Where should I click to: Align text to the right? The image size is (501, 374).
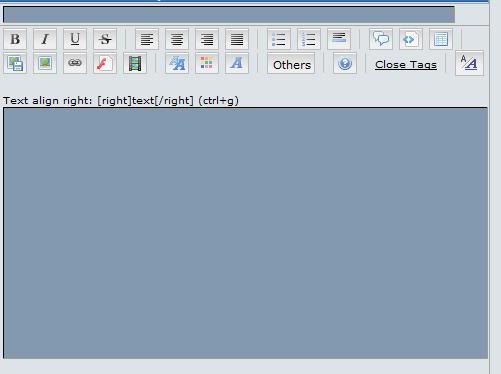(207, 39)
